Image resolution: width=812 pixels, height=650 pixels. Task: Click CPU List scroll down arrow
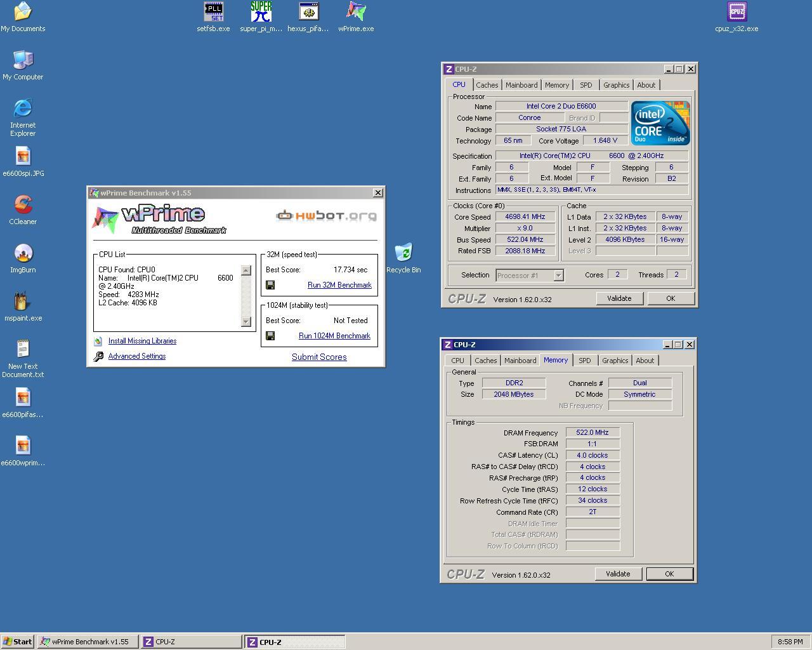click(246, 322)
